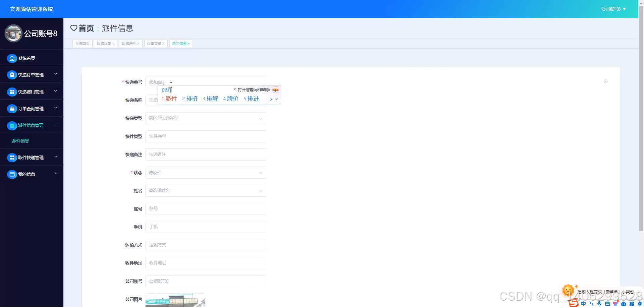Open the IME skin shirt icon

coord(615,304)
